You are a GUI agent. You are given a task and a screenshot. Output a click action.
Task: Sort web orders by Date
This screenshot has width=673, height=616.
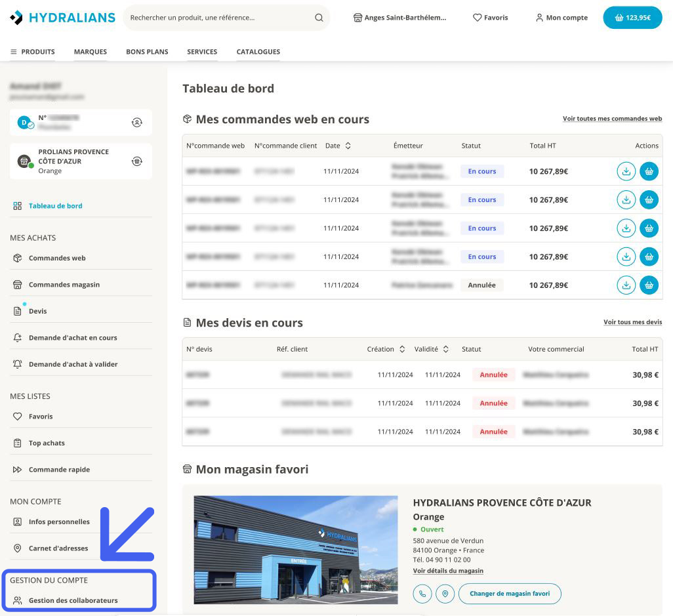(x=348, y=146)
